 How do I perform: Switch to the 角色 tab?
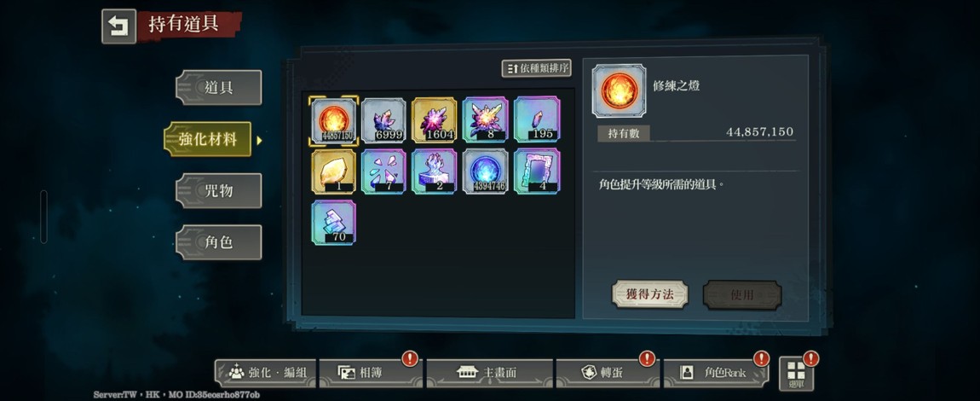[219, 242]
